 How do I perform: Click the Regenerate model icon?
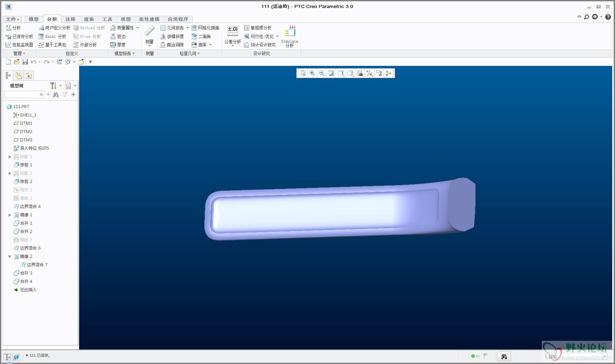[x=59, y=62]
